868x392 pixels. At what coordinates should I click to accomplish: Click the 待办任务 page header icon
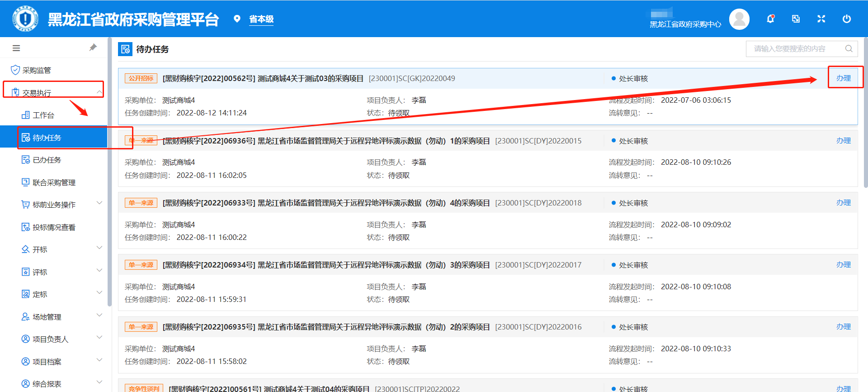coord(125,49)
